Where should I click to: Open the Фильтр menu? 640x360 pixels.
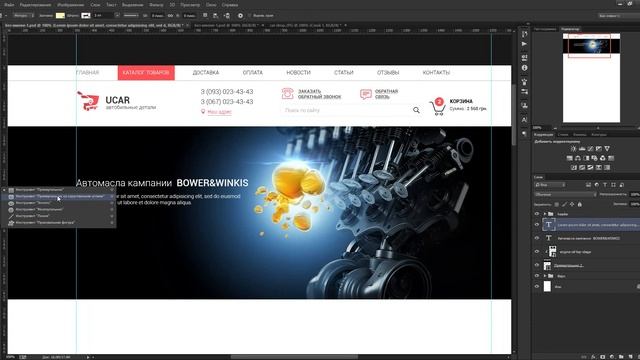(x=156, y=5)
